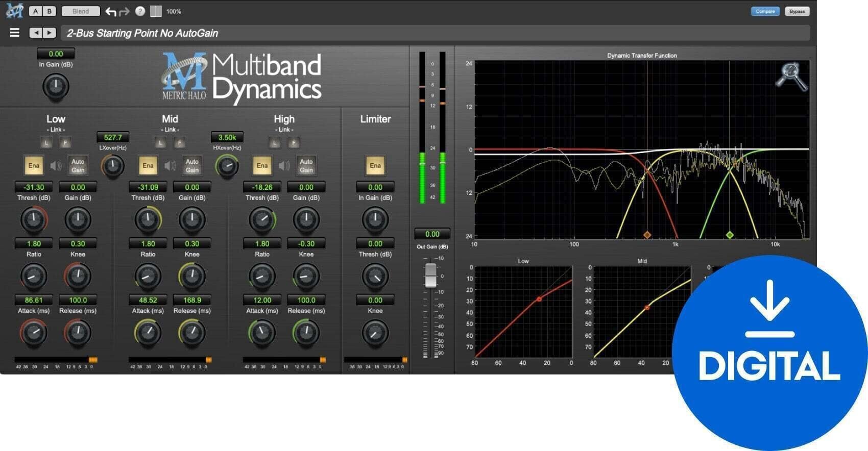Click the magnifier zoom icon on graph
The image size is (868, 451).
click(x=791, y=77)
